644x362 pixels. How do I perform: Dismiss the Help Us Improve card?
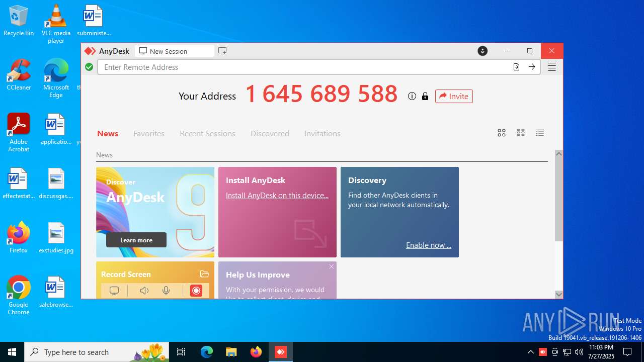click(332, 266)
